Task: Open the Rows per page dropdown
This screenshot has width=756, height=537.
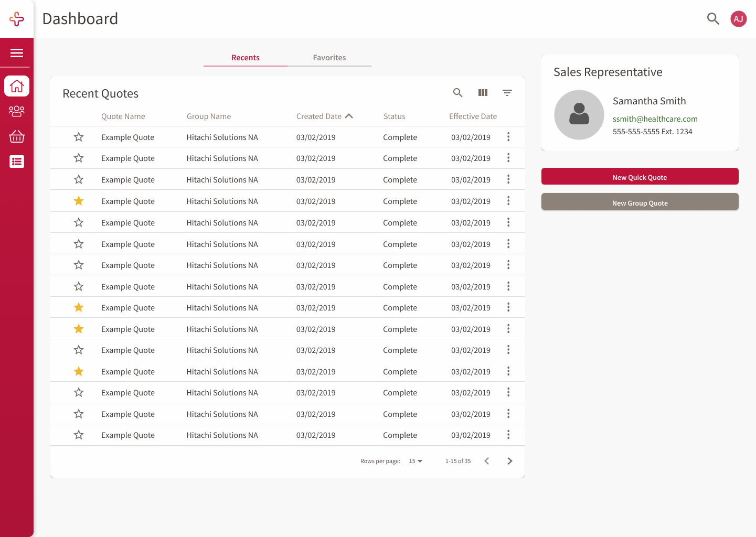Action: 415,461
